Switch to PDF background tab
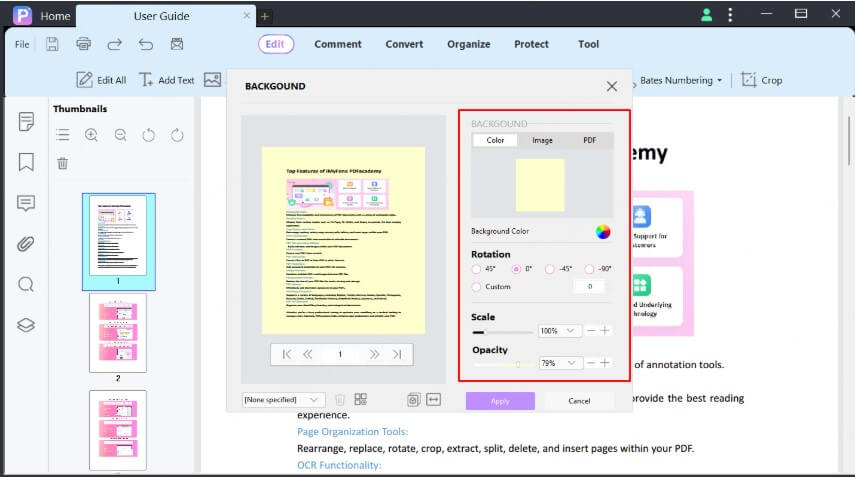This screenshot has width=855, height=478. point(589,140)
